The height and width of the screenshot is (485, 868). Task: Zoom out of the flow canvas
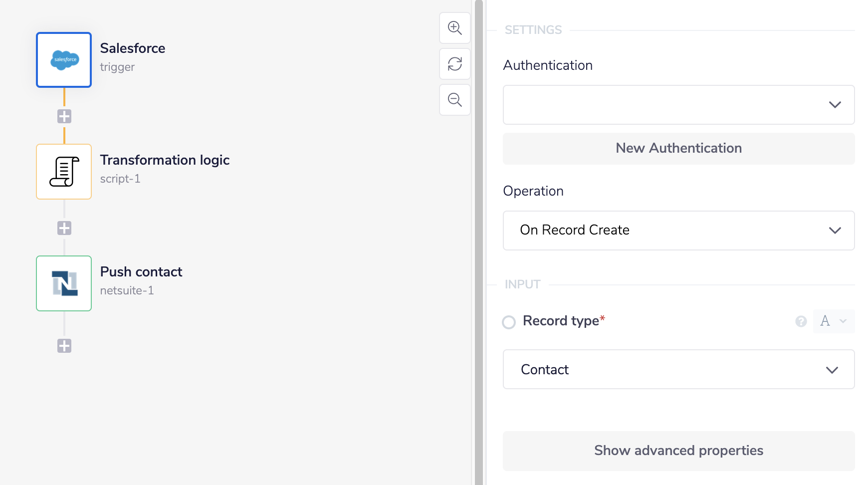coord(454,100)
